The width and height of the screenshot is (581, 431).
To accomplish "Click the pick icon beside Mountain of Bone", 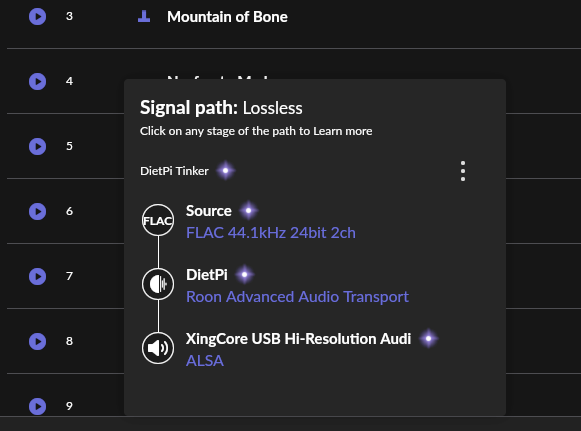I will point(144,16).
